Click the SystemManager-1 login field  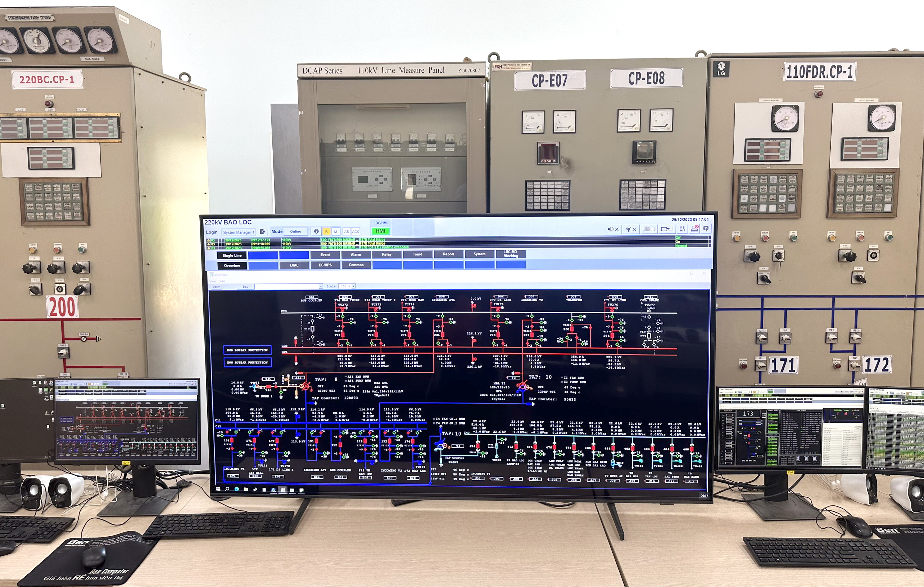click(238, 232)
